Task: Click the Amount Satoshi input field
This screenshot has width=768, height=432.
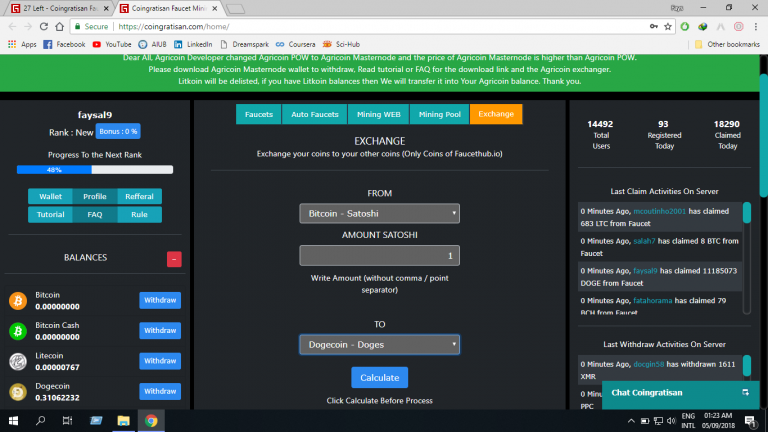Action: click(x=379, y=255)
